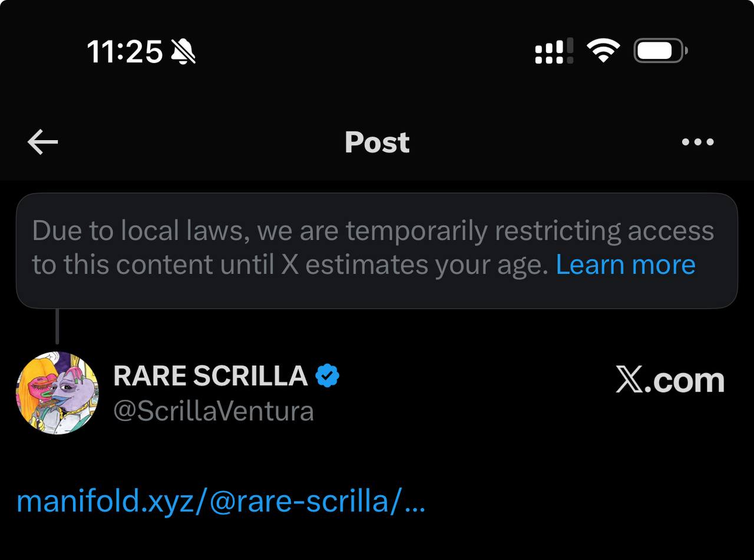The height and width of the screenshot is (560, 754).
Task: Tap the '.com' text beside X logo
Action: [685, 380]
